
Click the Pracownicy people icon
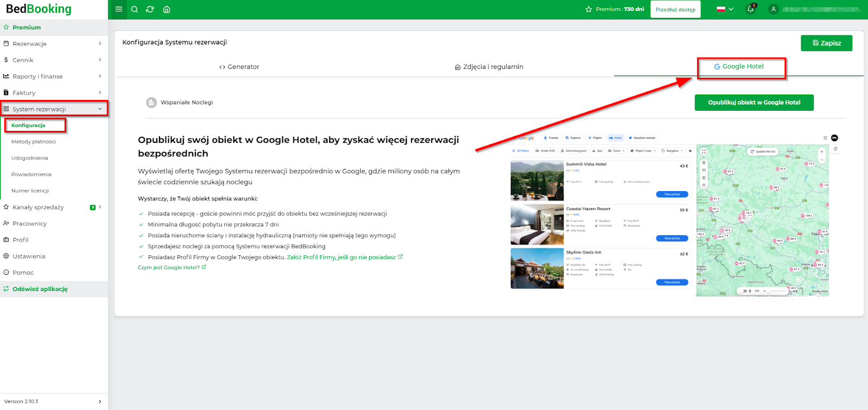(7, 223)
